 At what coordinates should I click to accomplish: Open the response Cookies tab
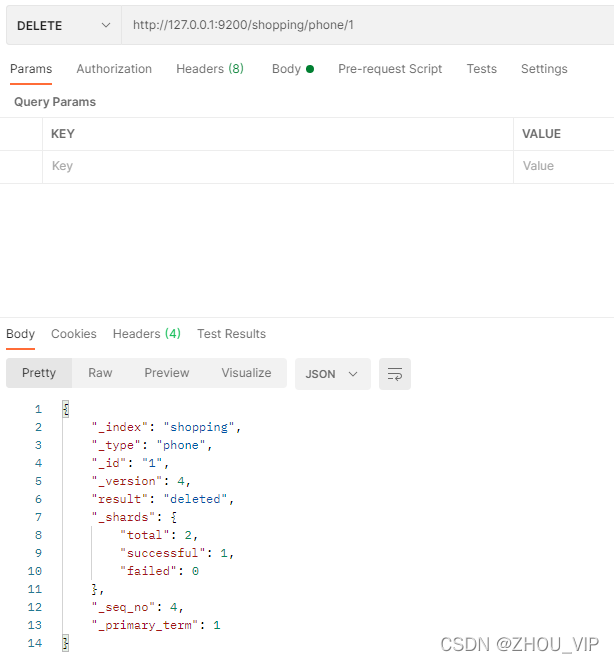pyautogui.click(x=74, y=334)
